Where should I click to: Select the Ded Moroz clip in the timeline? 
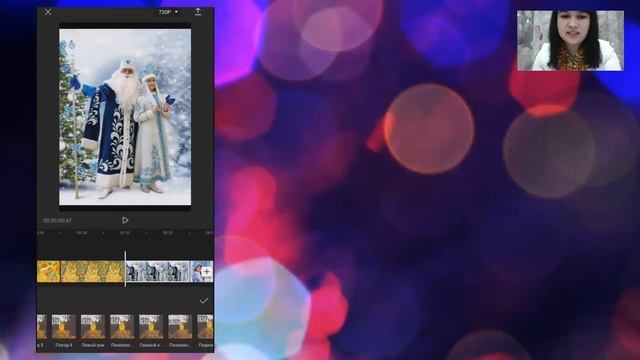pyautogui.click(x=158, y=271)
